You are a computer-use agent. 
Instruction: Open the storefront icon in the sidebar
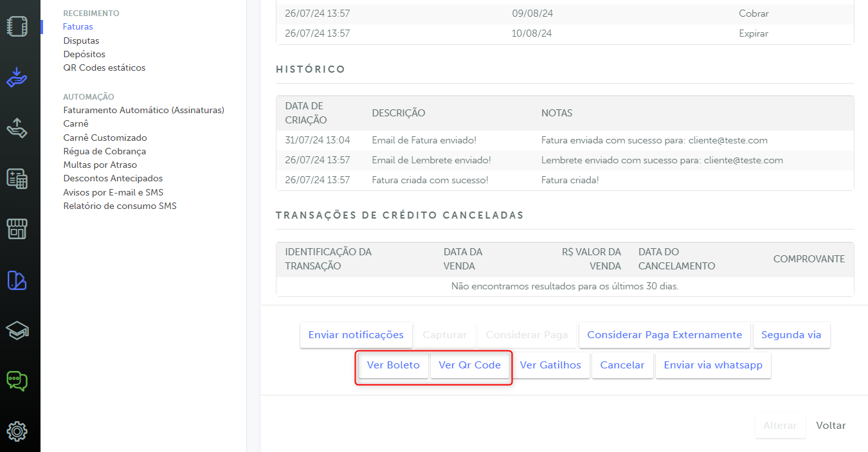(x=17, y=229)
